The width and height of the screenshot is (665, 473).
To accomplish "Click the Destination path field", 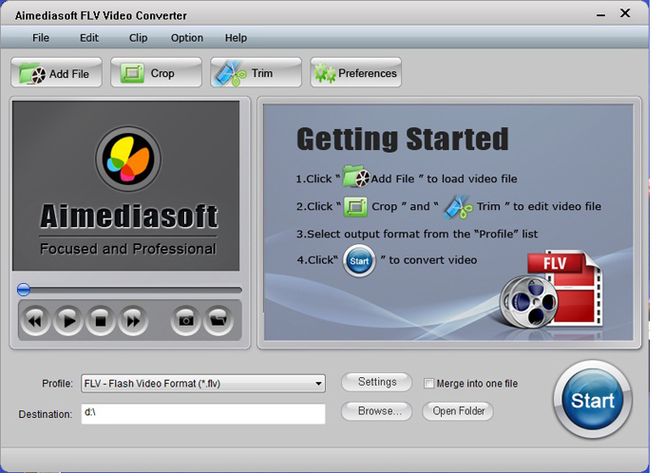I will [x=203, y=414].
